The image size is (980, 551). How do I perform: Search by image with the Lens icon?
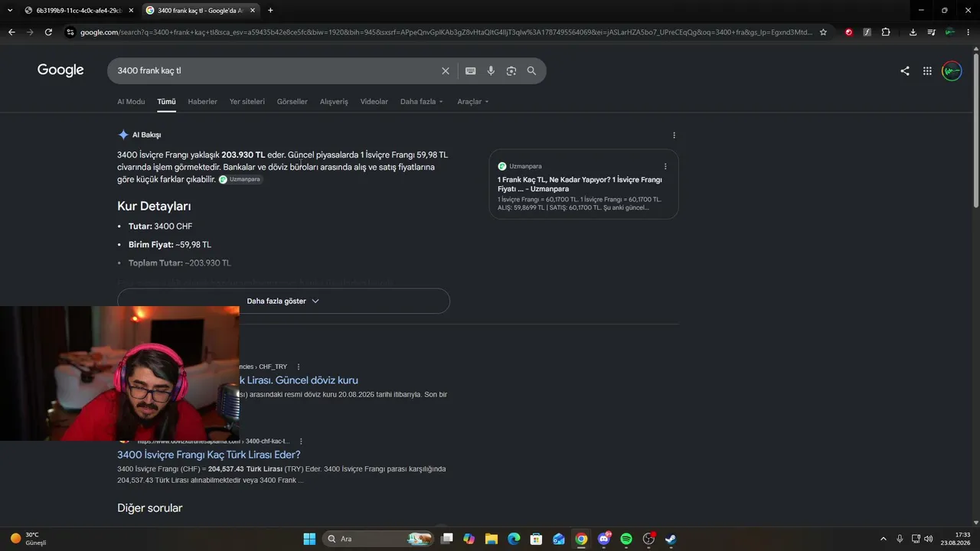click(511, 70)
